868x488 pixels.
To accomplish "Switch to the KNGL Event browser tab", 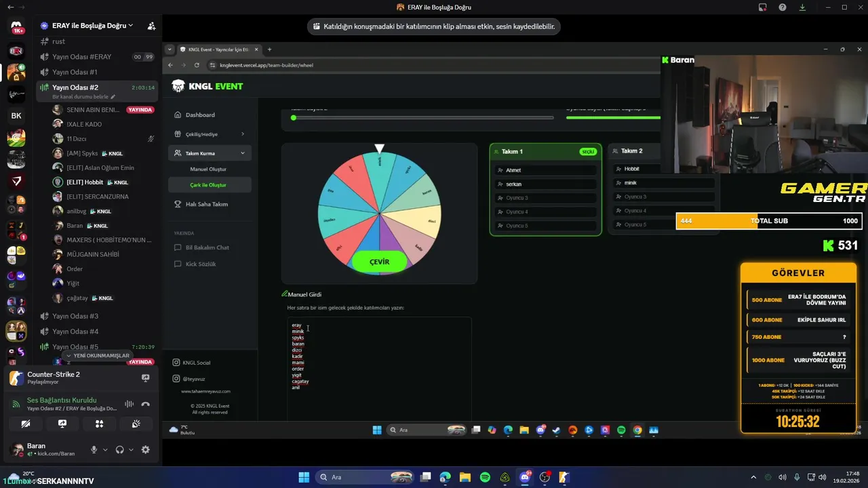I will tap(219, 49).
